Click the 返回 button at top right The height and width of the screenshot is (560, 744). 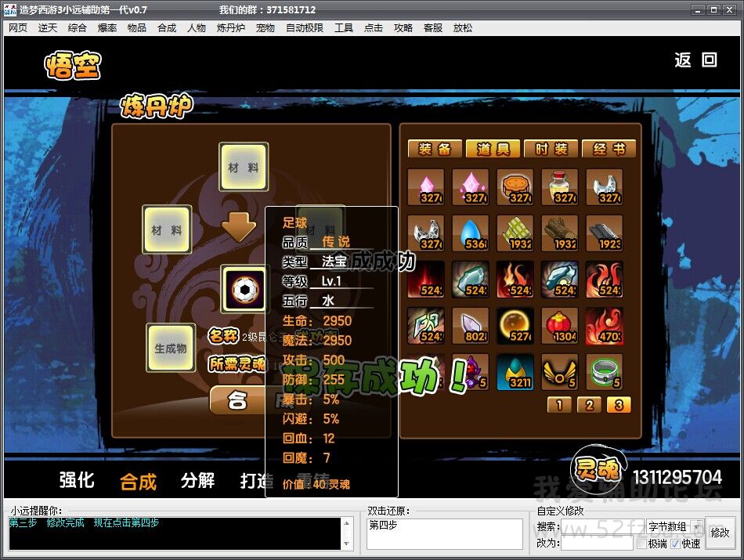click(695, 60)
